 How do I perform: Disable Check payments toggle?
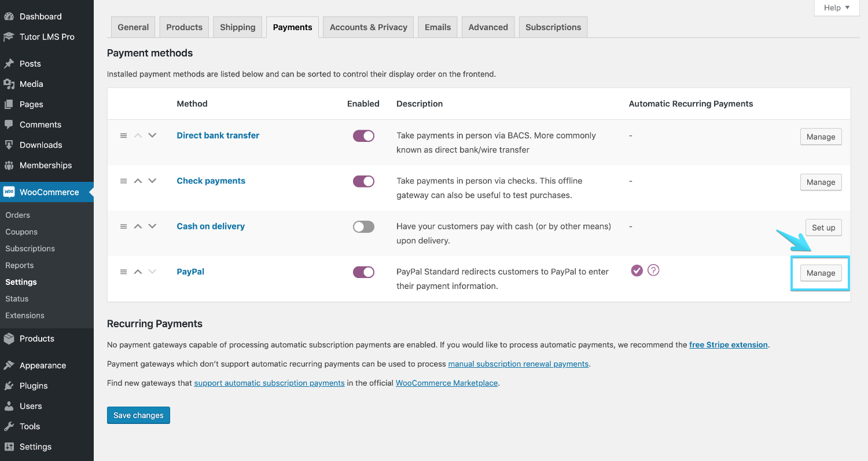pos(363,181)
